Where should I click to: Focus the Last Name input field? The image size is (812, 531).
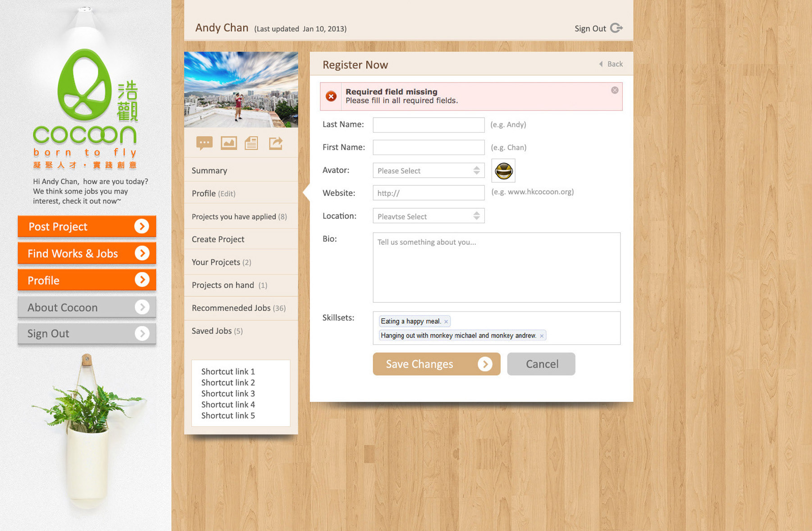click(x=429, y=125)
